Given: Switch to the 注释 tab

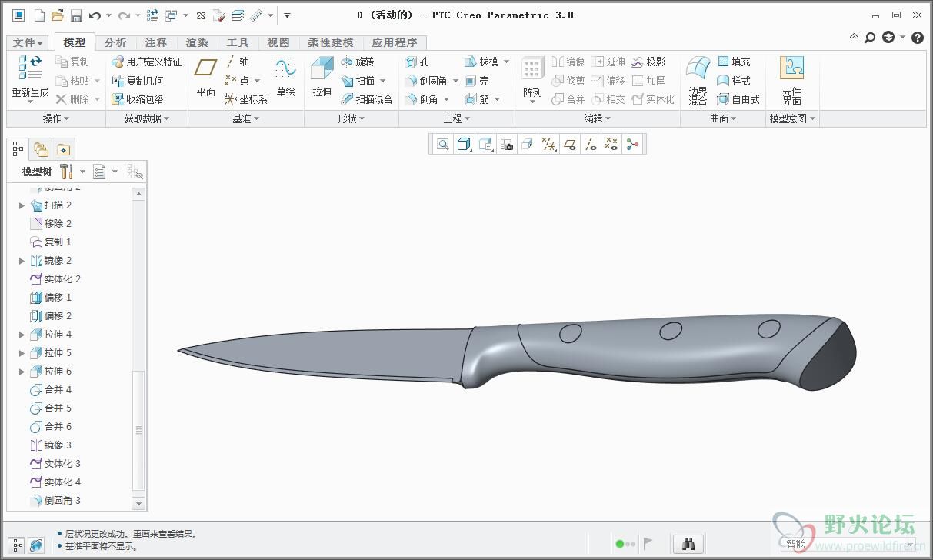Looking at the screenshot, I should click(x=156, y=43).
